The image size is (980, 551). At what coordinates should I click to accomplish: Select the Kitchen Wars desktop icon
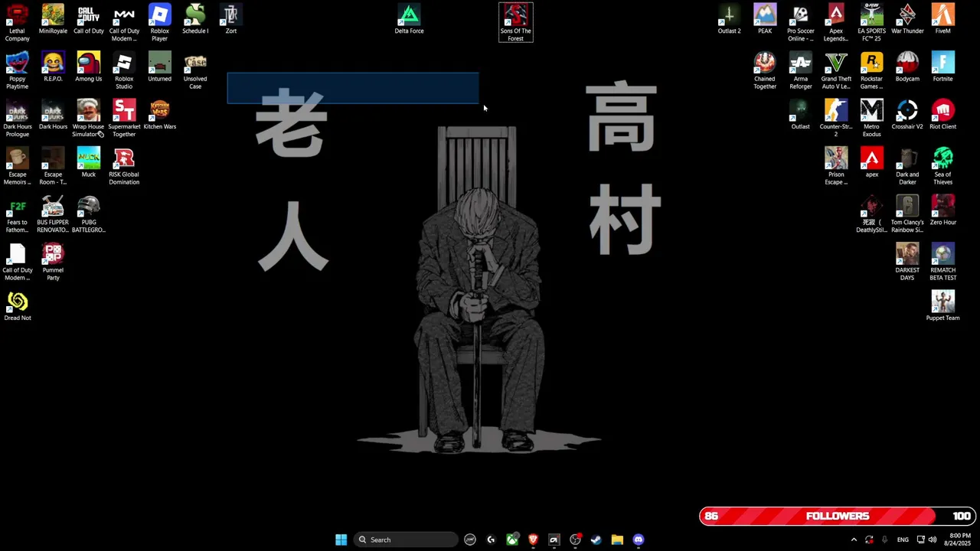159,116
